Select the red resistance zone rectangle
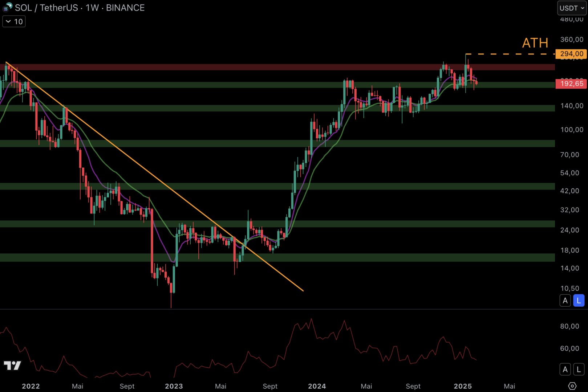588x392 pixels. 254,67
